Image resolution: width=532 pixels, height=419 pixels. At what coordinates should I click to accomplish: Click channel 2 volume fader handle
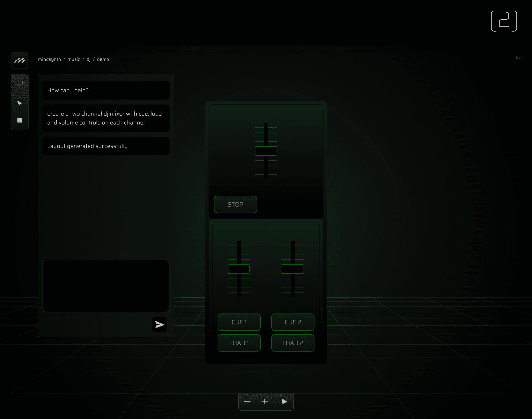click(293, 269)
